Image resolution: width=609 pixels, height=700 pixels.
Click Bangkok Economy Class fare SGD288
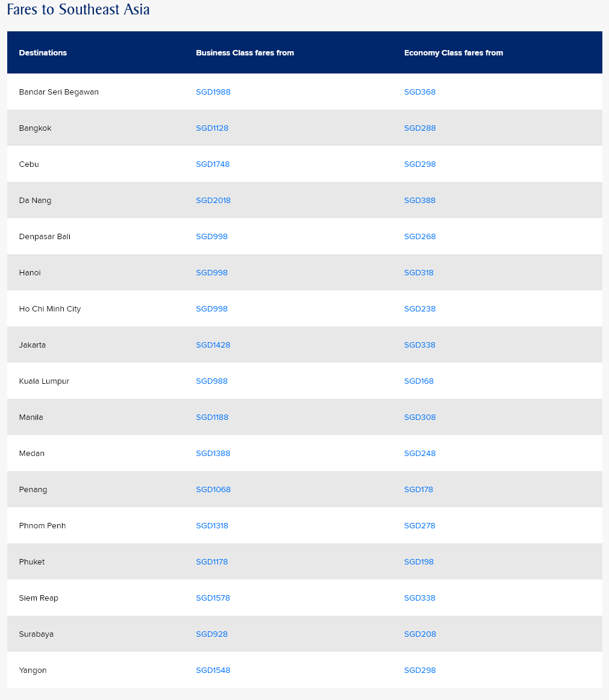(420, 128)
